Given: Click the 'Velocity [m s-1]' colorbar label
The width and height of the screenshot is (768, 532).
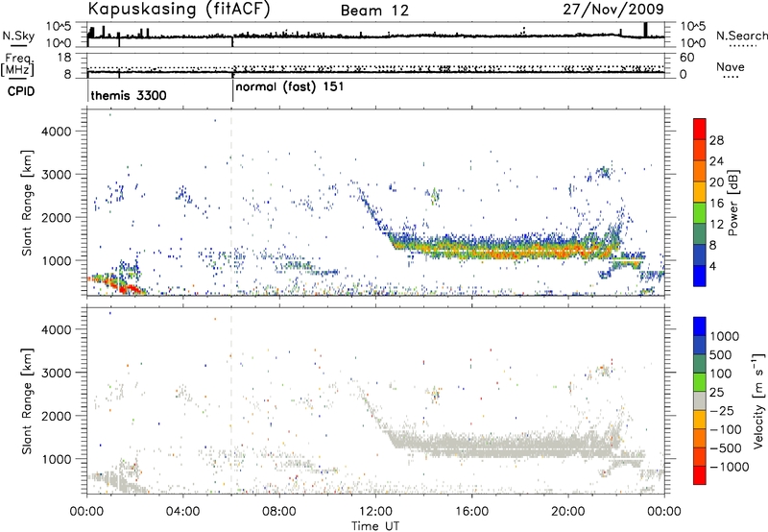Looking at the screenshot, I should pos(758,400).
